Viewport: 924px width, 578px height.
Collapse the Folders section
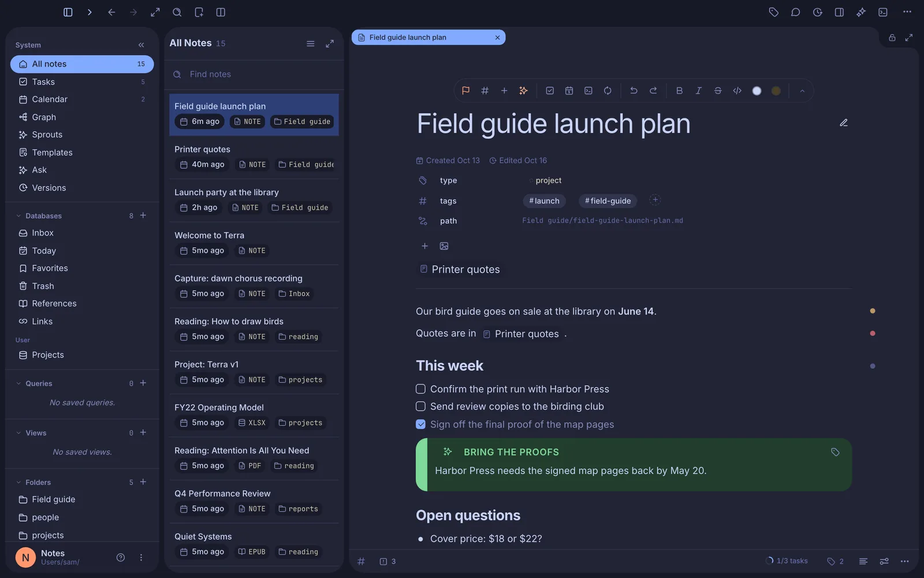pos(18,482)
